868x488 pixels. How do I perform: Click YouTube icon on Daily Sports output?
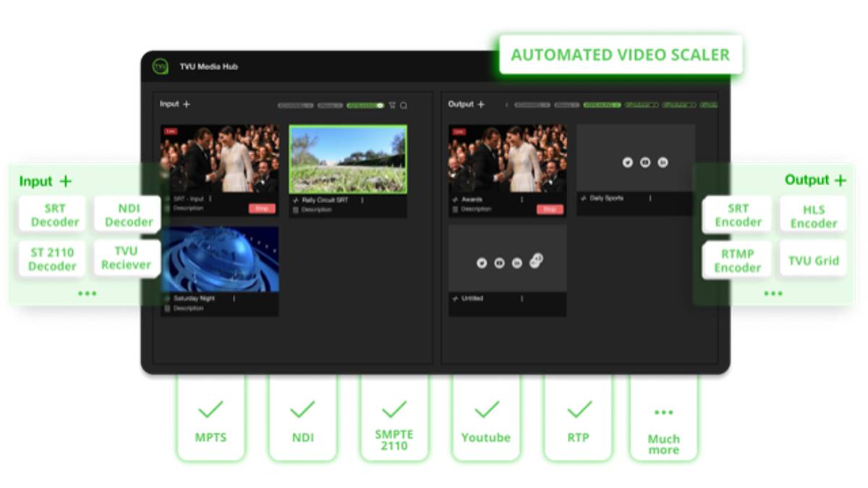[x=644, y=163]
